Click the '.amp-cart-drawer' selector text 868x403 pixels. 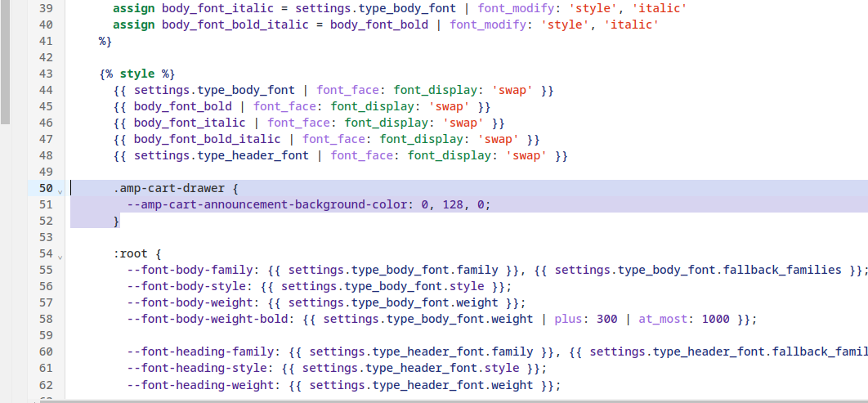pyautogui.click(x=169, y=188)
